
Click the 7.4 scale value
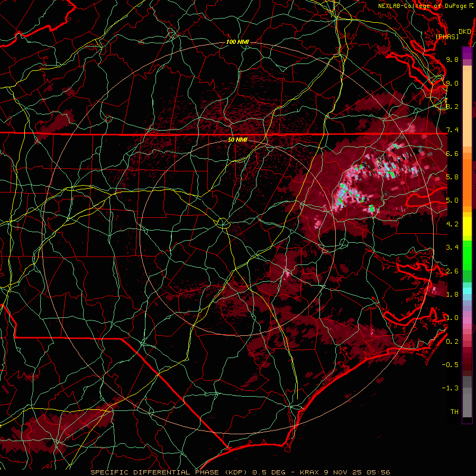452,130
